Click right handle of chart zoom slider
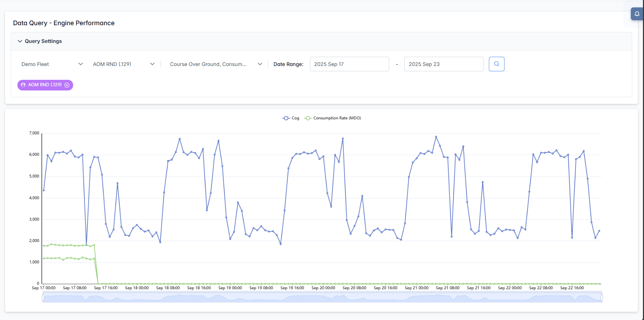The image size is (644, 320). pos(601,298)
